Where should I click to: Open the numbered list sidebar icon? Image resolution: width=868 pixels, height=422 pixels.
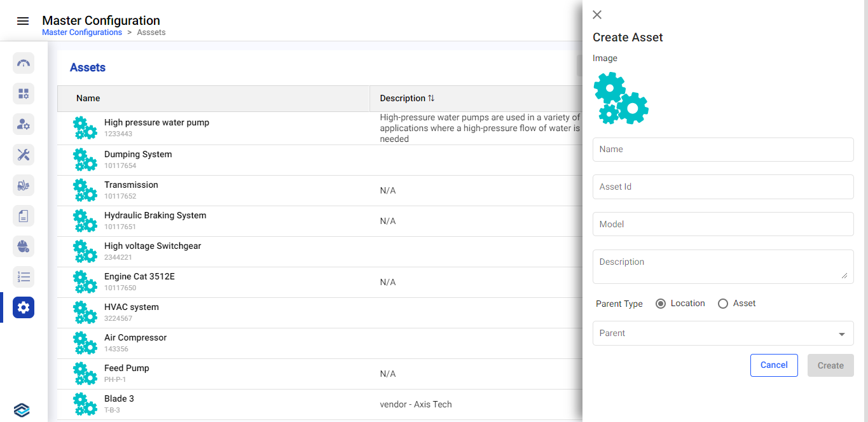(24, 277)
